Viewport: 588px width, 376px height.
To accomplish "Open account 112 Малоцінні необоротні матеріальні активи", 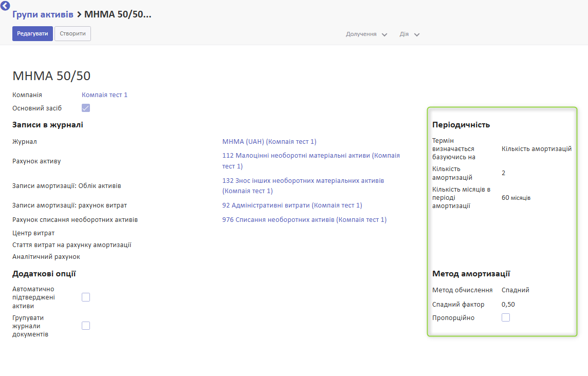I will point(311,161).
